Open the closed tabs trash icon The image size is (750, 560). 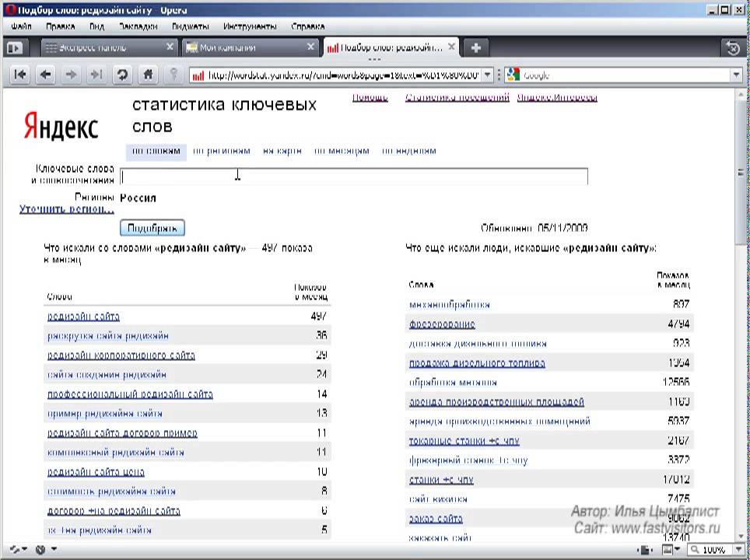732,47
